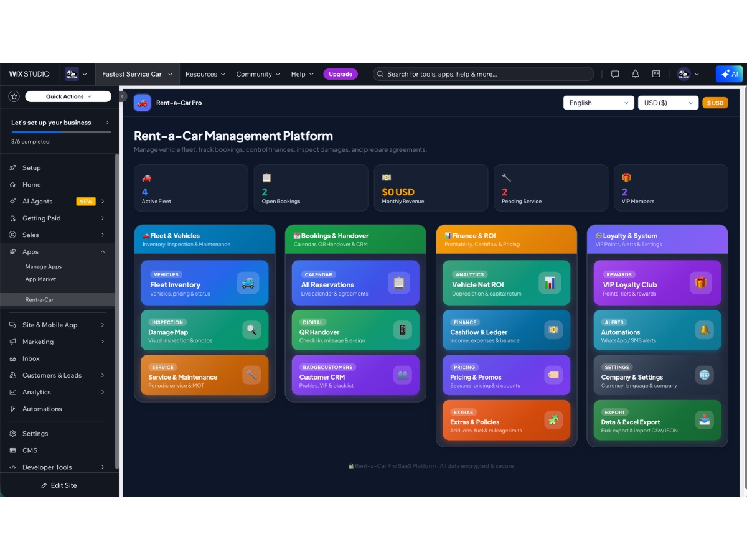The image size is (747, 560).
Task: Click the Data & Excel Export icon
Action: point(705,419)
